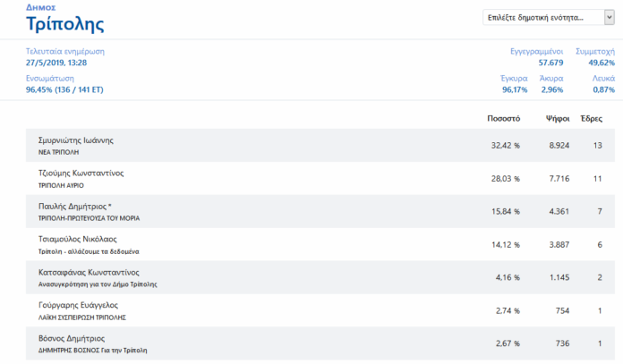Click the last update timestamp 27/5/2019

56,63
